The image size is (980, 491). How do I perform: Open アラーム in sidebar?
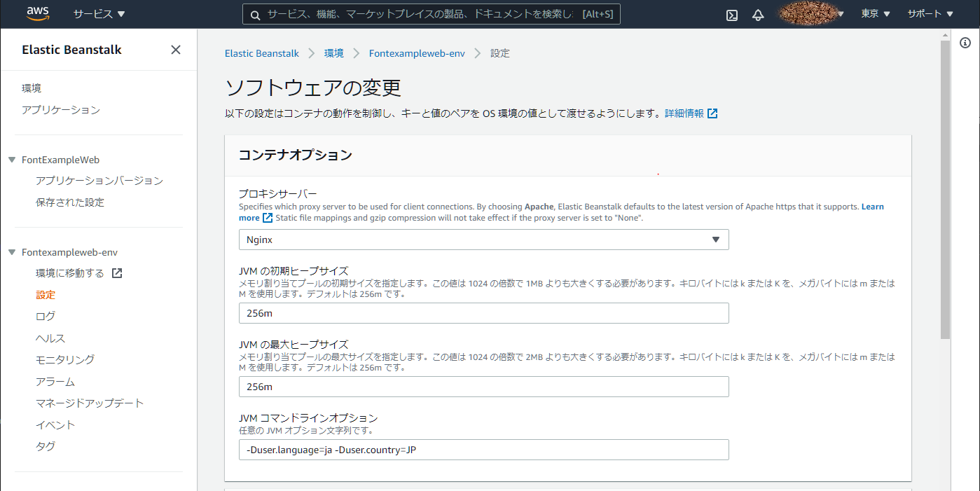click(x=55, y=382)
